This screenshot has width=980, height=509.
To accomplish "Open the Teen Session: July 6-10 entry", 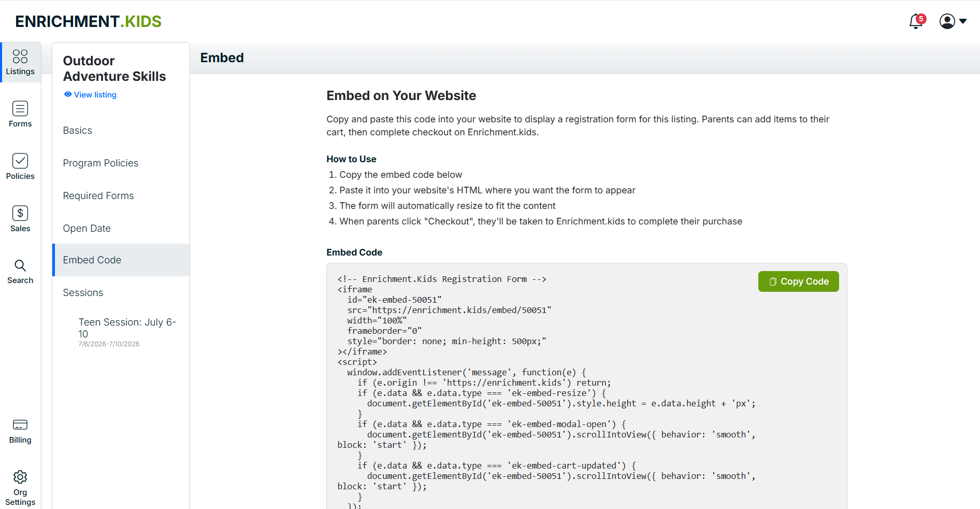I will pos(127,328).
